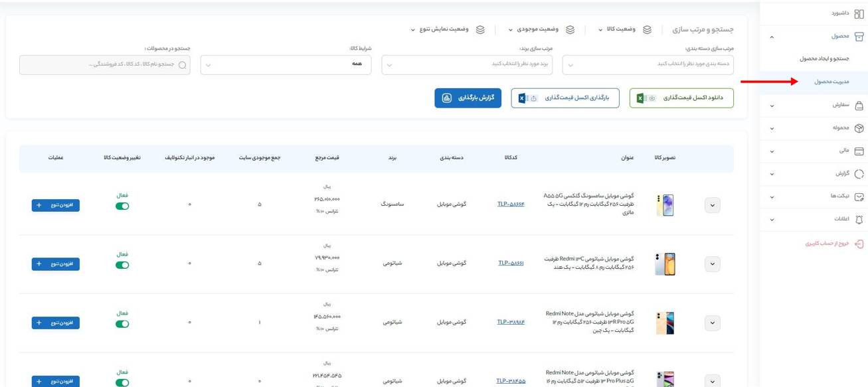
Task: Click the Samsung Galaxy A55 5G product title
Action: [588, 204]
